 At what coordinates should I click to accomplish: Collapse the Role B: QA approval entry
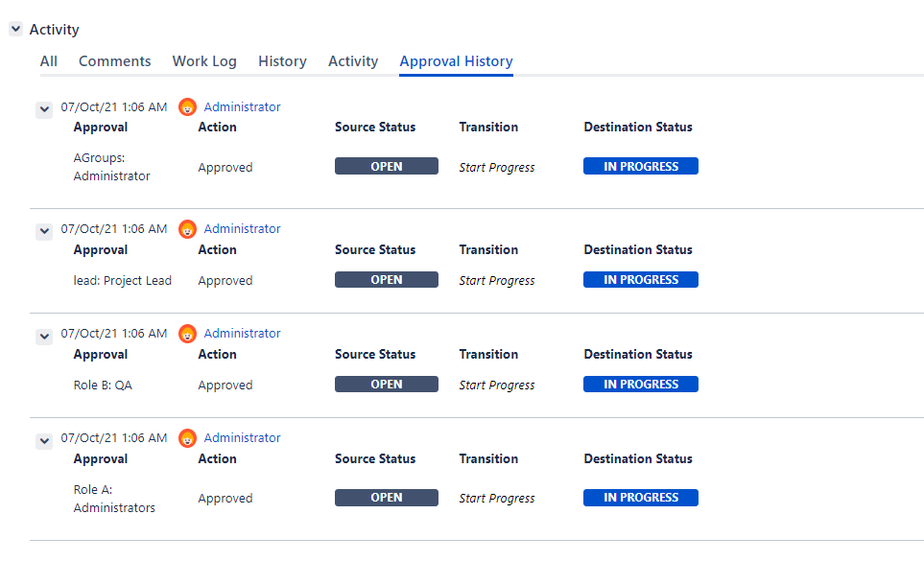(x=44, y=337)
